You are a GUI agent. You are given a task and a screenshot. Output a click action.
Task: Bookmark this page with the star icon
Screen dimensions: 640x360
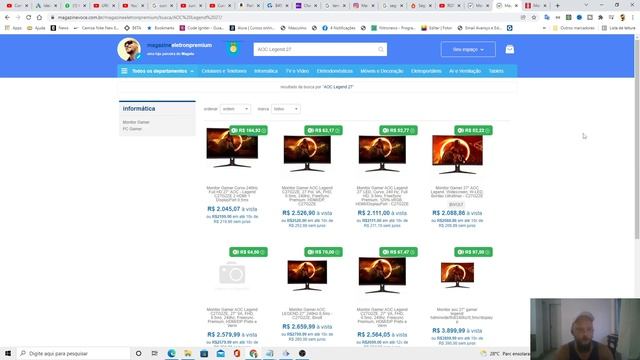click(x=534, y=18)
